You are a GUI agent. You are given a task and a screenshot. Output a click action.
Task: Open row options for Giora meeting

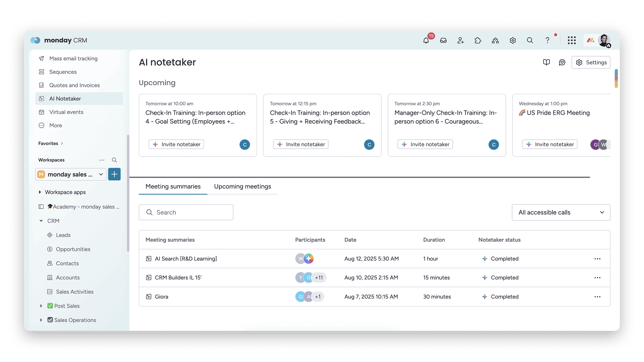[597, 297]
